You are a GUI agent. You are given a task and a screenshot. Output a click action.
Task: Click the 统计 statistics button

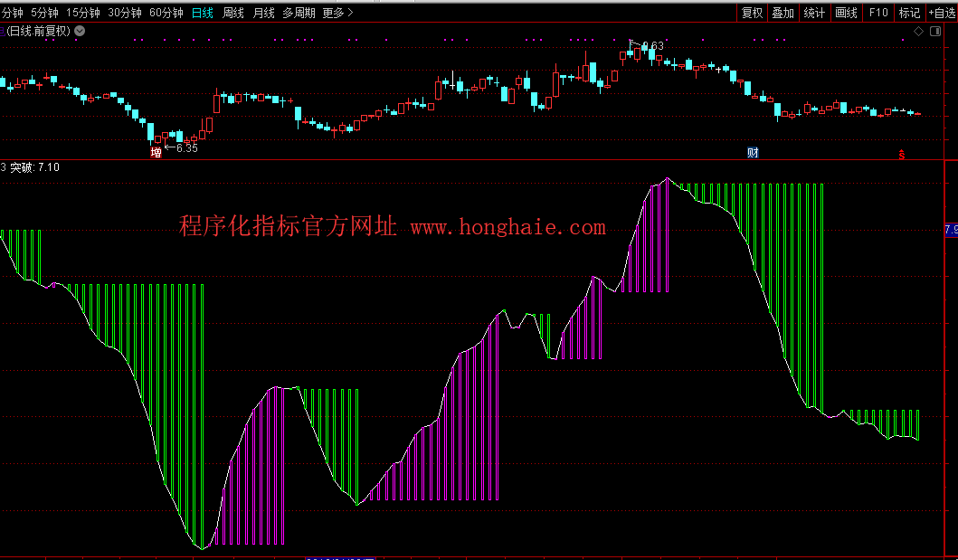click(x=814, y=13)
